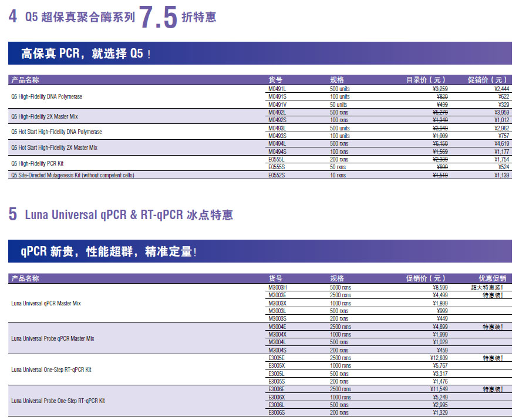Select the promo price ¥4,619
The height and width of the screenshot is (420, 519).
[x=502, y=144]
